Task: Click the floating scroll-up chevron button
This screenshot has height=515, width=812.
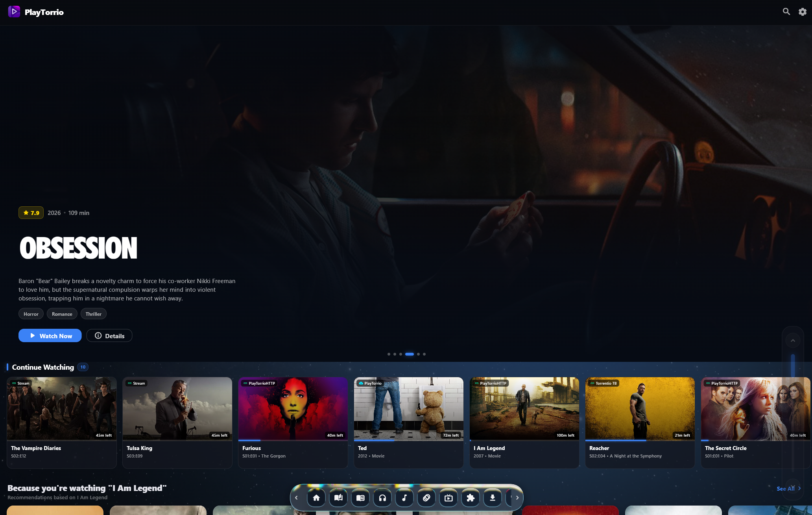Action: point(793,341)
